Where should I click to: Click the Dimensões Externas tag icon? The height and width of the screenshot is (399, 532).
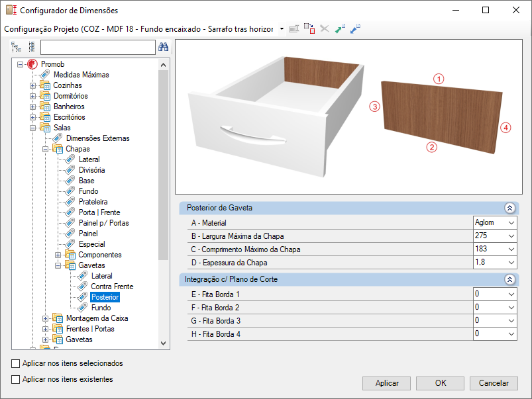tap(58, 138)
